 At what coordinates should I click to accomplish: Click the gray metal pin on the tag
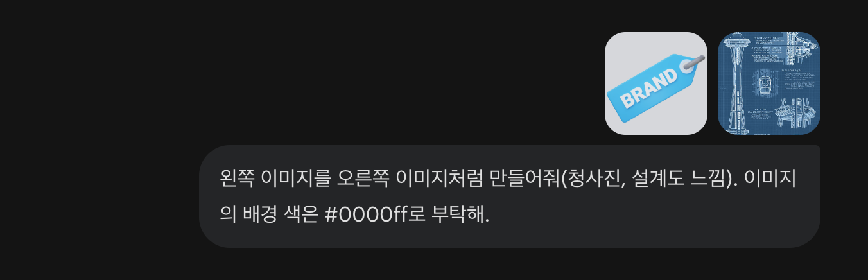(695, 62)
